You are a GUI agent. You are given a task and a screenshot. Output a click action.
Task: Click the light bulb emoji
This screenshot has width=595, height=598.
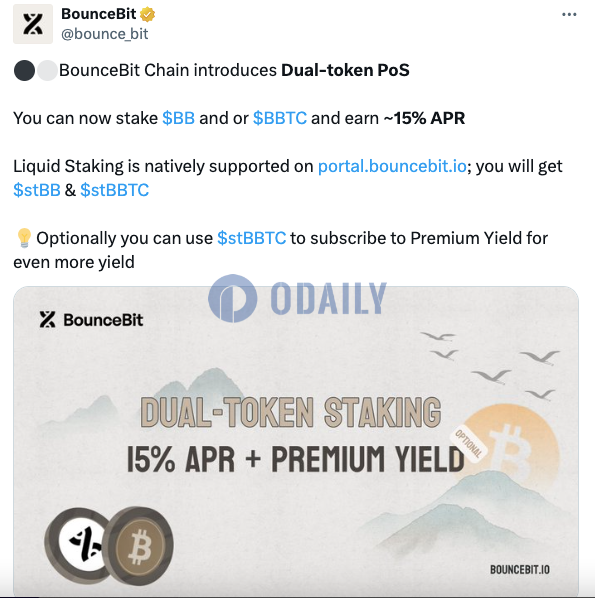pyautogui.click(x=24, y=238)
